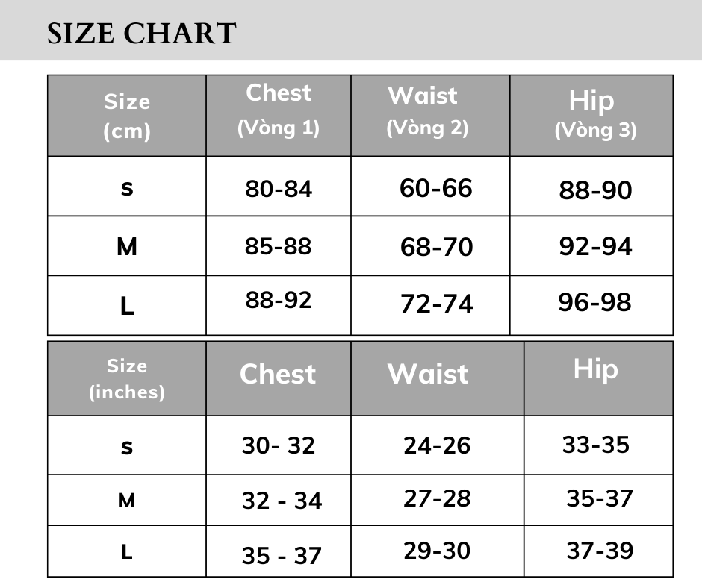The image size is (702, 588).
Task: Click the SIZE CHART title
Action: click(x=141, y=34)
